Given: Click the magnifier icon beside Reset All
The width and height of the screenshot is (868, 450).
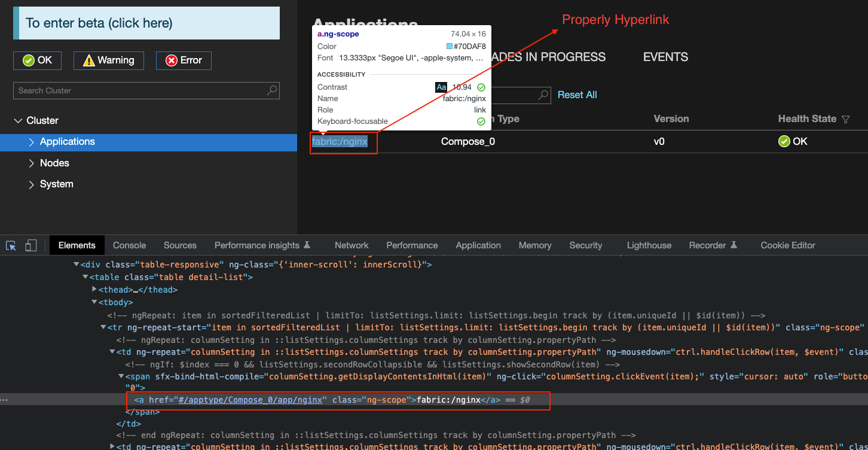Looking at the screenshot, I should (x=543, y=95).
